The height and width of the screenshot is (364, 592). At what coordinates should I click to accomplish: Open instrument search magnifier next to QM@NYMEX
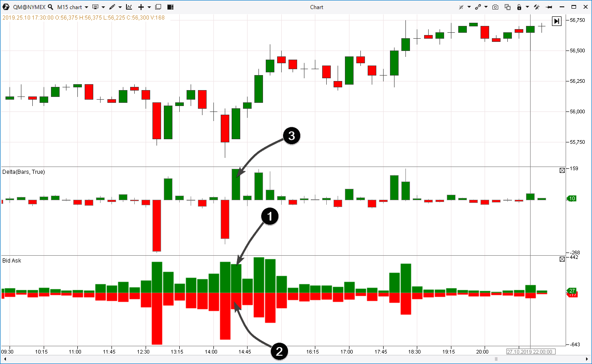[51, 7]
